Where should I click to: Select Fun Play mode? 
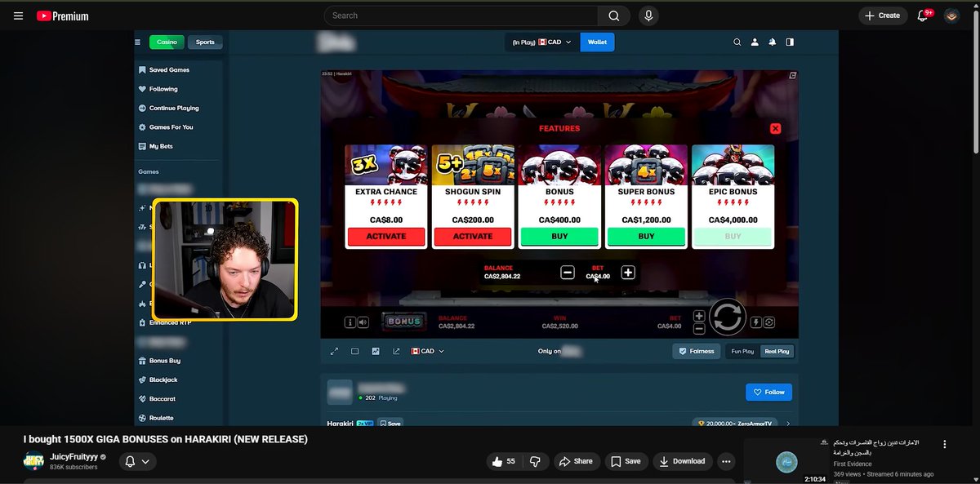[x=742, y=351]
